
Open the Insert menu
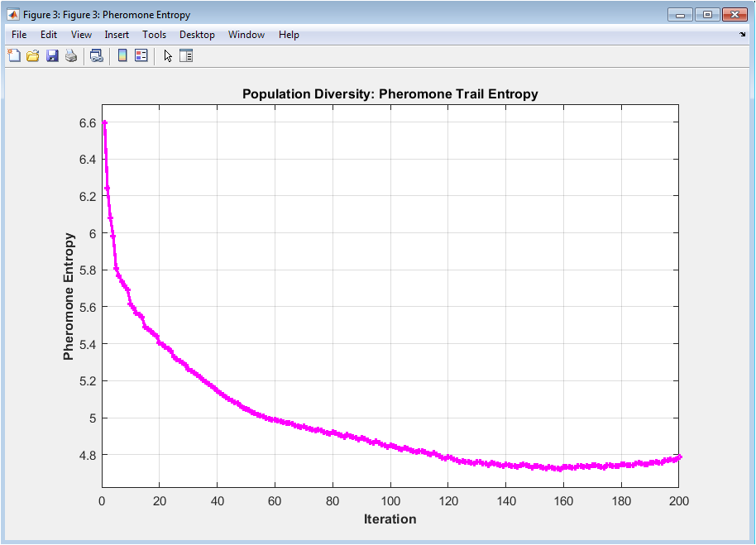pyautogui.click(x=117, y=35)
